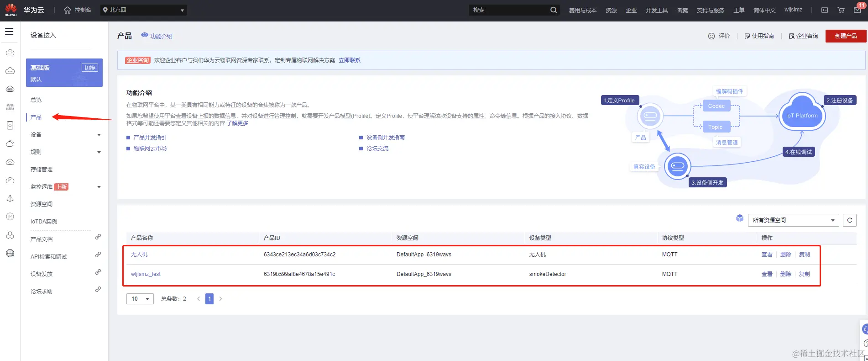Open the region selector 北京四
This screenshot has height=361, width=868.
(x=144, y=10)
